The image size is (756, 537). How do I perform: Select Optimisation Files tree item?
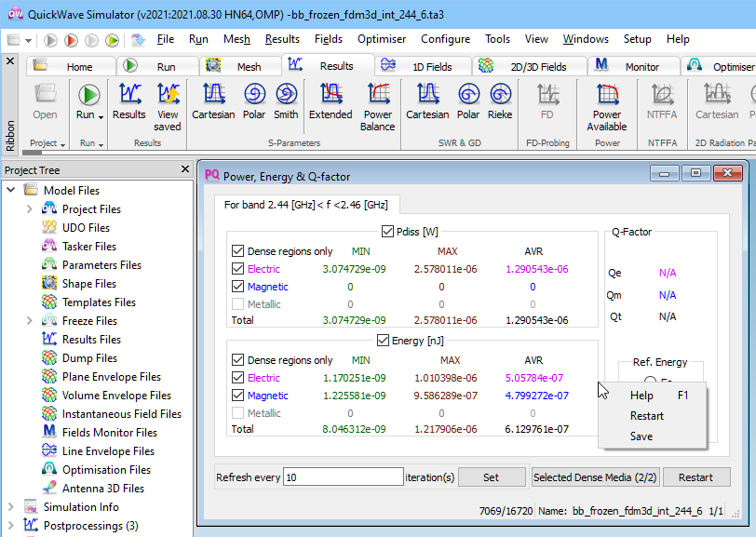[x=106, y=469]
